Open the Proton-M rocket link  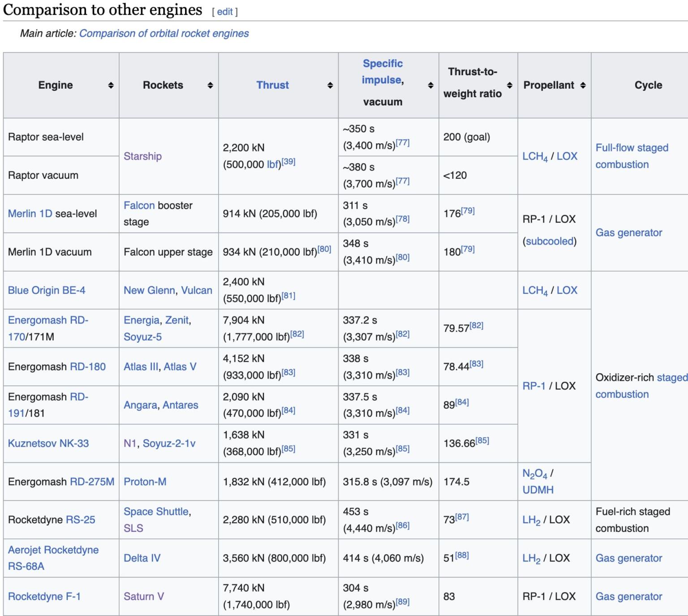(145, 482)
